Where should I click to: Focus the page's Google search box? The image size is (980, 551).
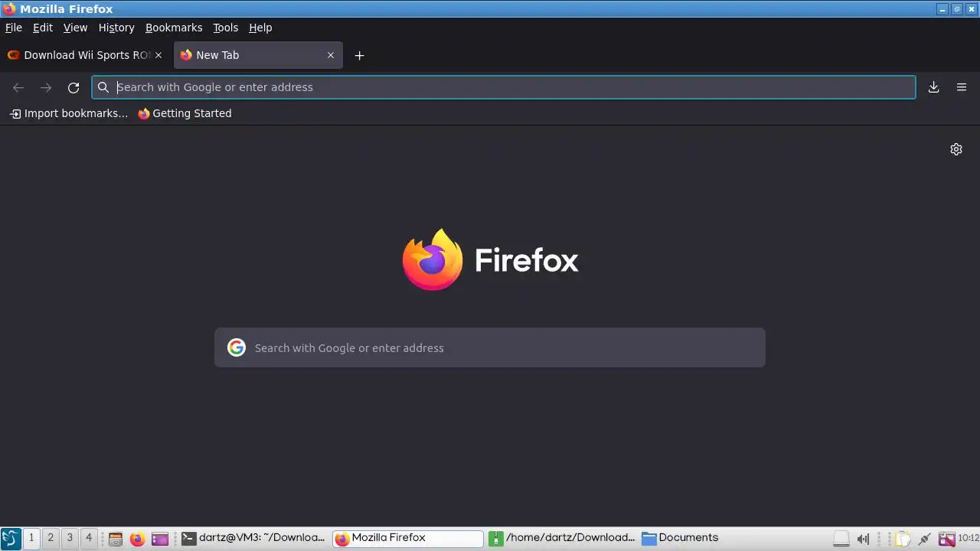click(490, 347)
